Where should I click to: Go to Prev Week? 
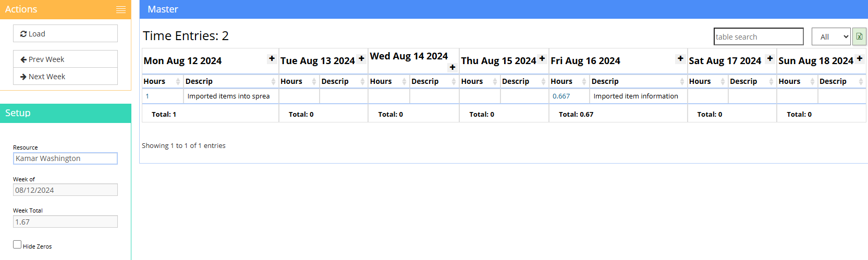[65, 59]
